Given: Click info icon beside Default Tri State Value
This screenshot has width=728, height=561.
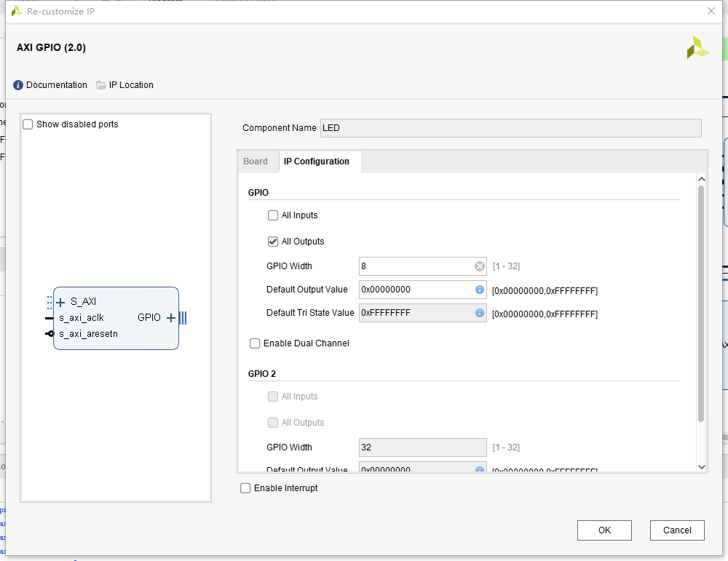Looking at the screenshot, I should coord(480,313).
